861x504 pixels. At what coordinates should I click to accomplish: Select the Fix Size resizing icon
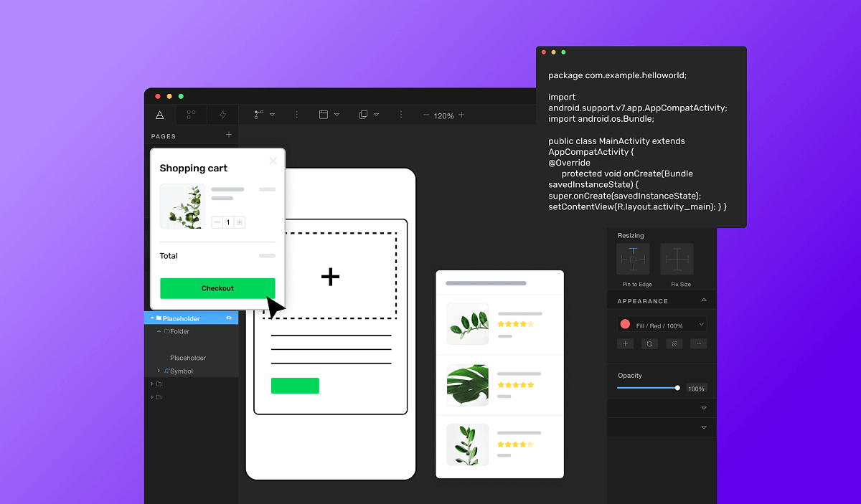coord(677,259)
